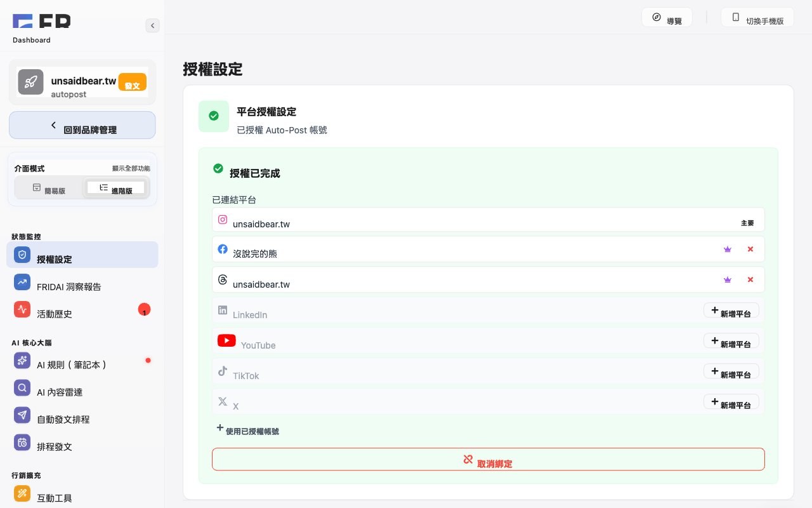Click the Facebook icon for 沒說完的熊
This screenshot has width=812, height=508.
tap(223, 249)
